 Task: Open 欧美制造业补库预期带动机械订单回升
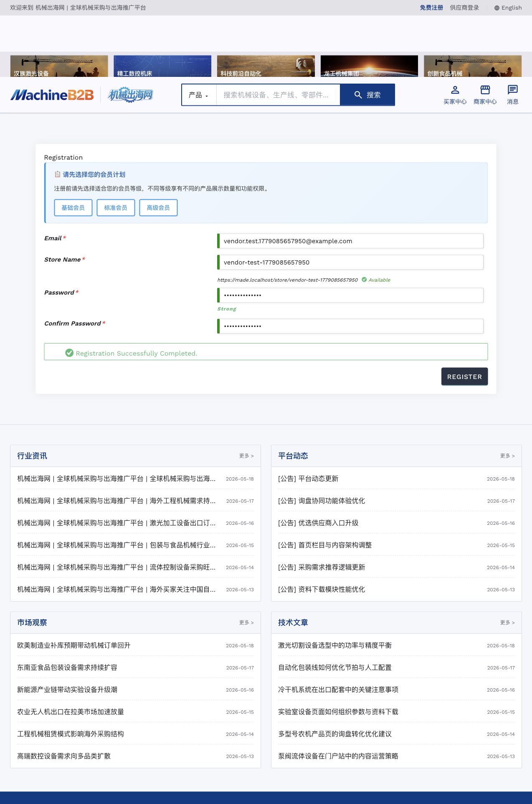coord(74,645)
